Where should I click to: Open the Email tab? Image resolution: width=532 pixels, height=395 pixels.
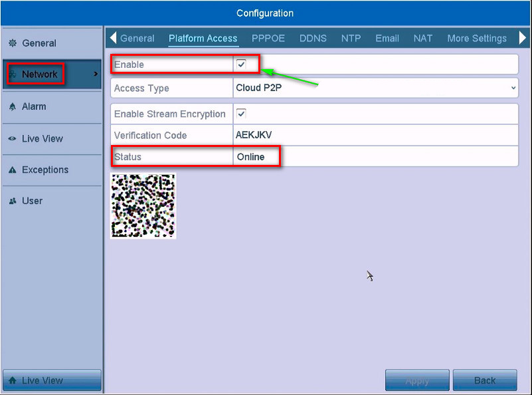point(387,39)
